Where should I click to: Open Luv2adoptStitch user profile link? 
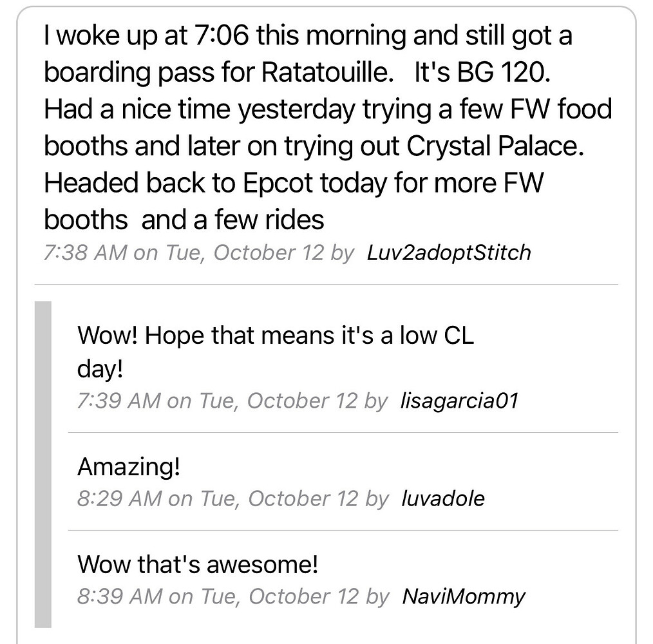448,252
